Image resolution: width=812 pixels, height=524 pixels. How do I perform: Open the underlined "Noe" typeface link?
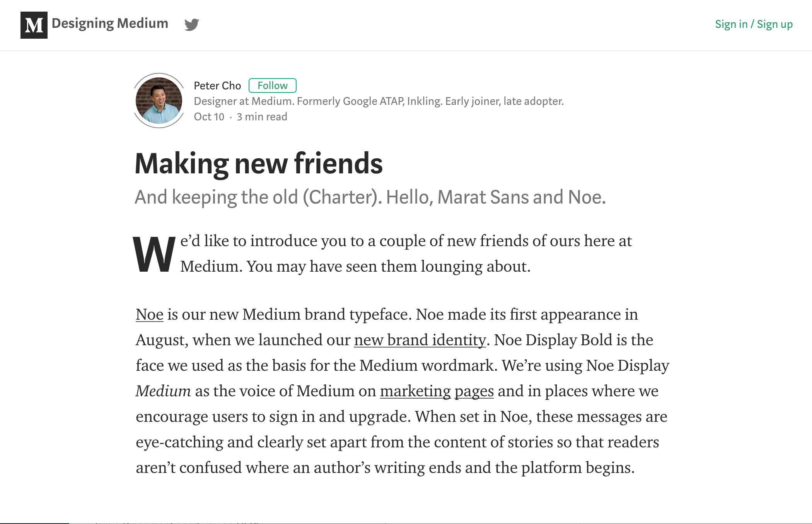tap(148, 314)
